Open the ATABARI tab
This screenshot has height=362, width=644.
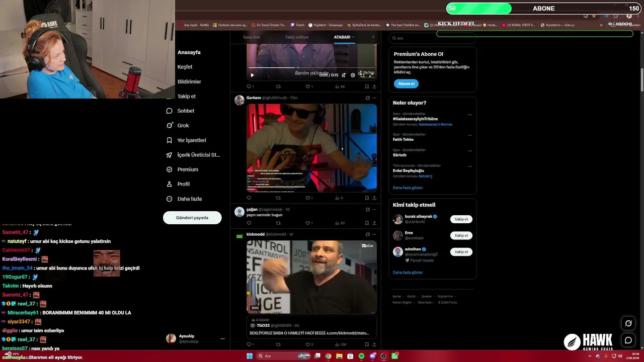[342, 37]
